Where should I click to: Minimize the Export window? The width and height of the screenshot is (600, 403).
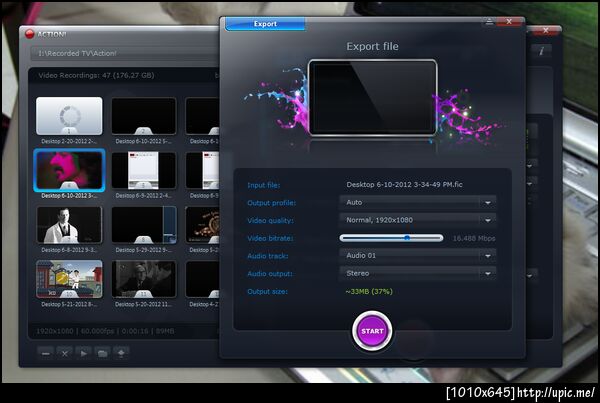[489, 22]
